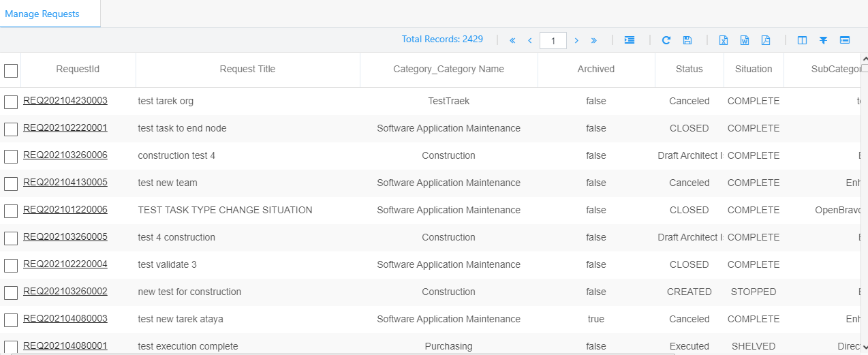The width and height of the screenshot is (868, 355).
Task: Open request REQ202104080003 link
Action: point(65,319)
